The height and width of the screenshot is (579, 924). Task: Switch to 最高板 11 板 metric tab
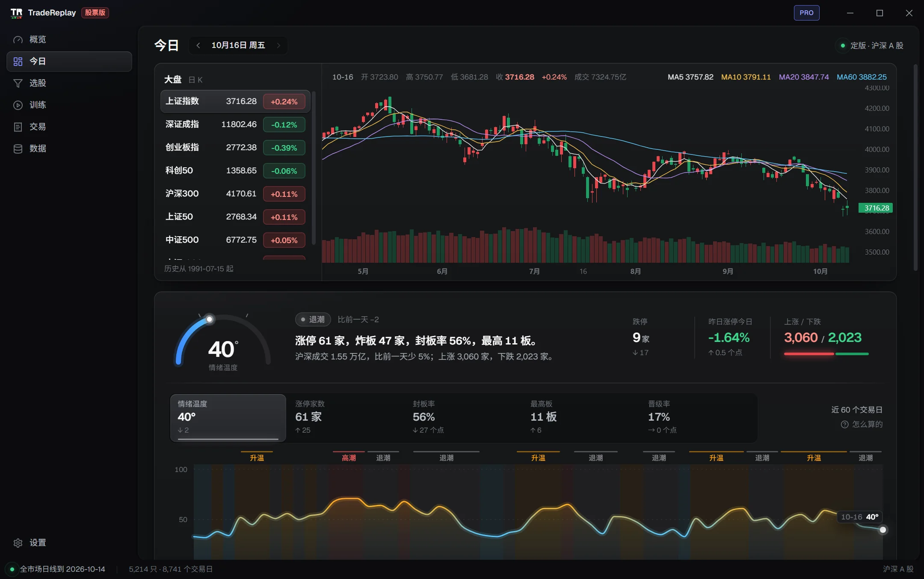click(582, 418)
